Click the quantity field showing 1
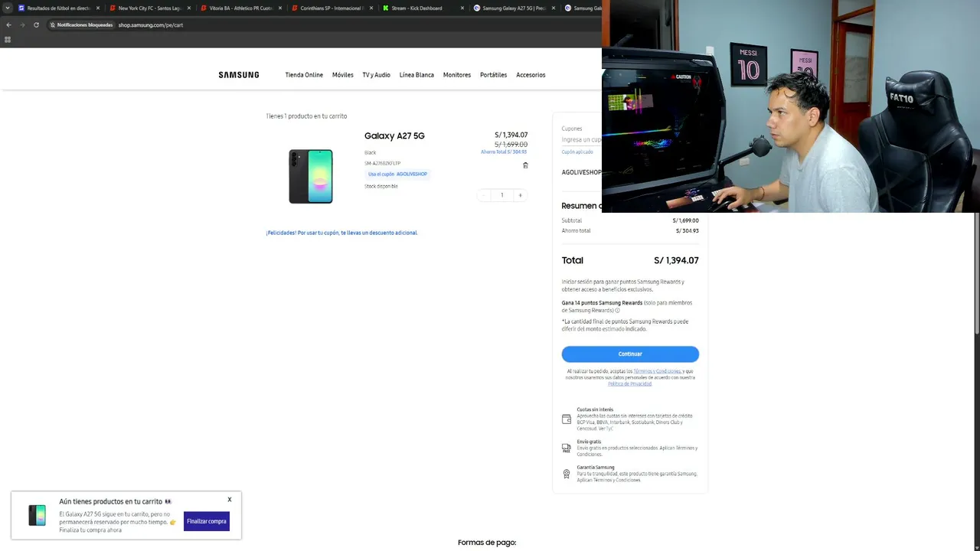Screen dimensions: 980x551 (x=502, y=195)
